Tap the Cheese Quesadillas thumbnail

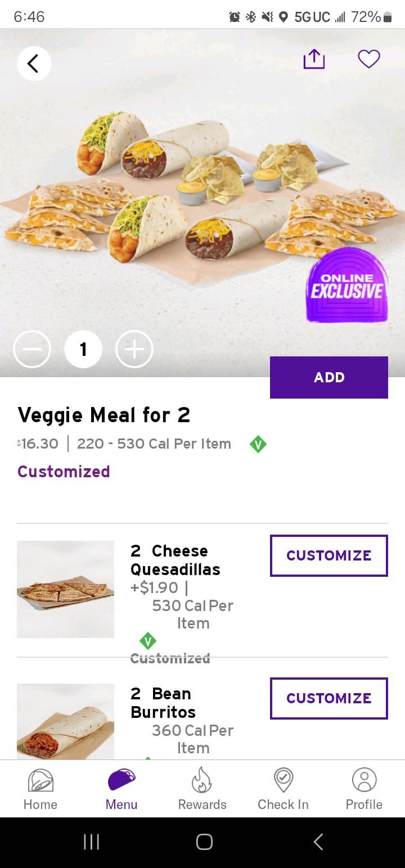[x=65, y=589]
